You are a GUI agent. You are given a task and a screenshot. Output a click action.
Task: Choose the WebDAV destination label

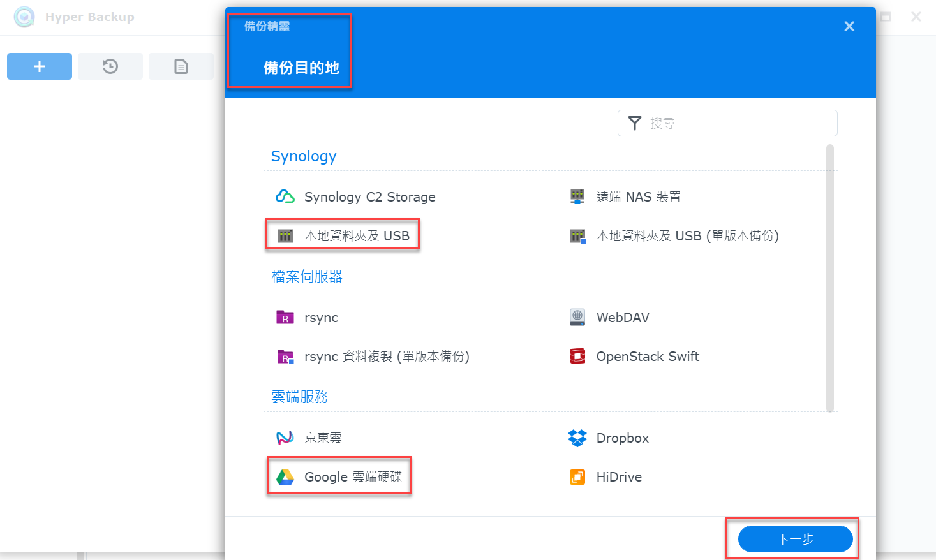(623, 318)
